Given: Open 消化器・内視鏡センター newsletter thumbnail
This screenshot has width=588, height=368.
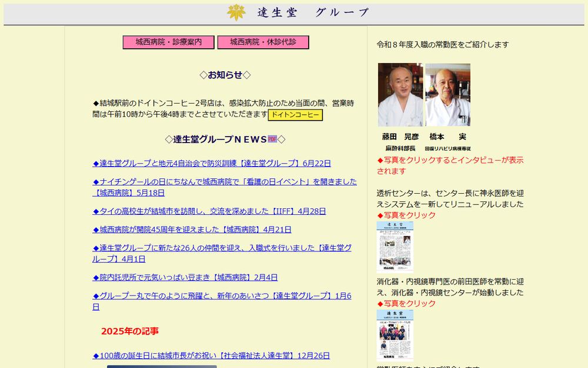Looking at the screenshot, I should [395, 336].
